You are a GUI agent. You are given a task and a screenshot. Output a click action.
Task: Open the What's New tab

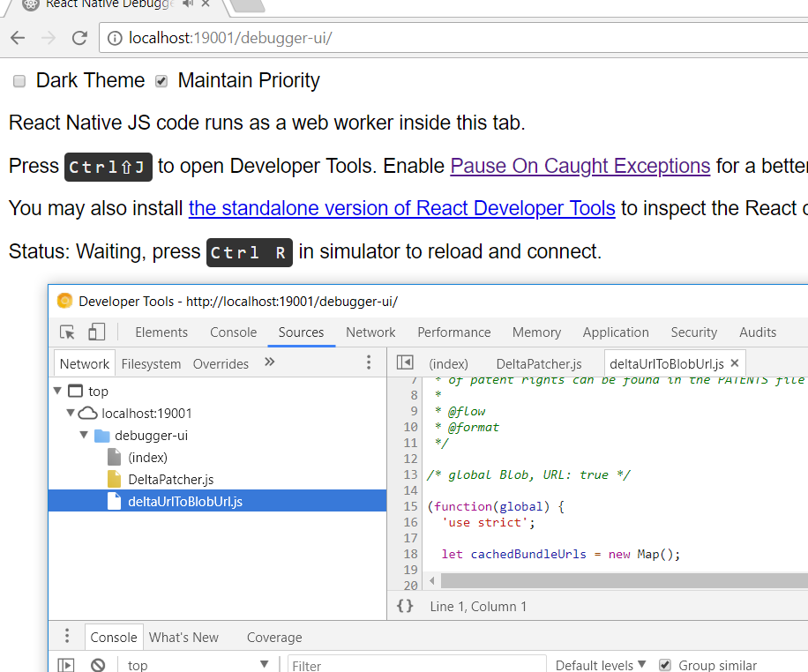pyautogui.click(x=183, y=637)
